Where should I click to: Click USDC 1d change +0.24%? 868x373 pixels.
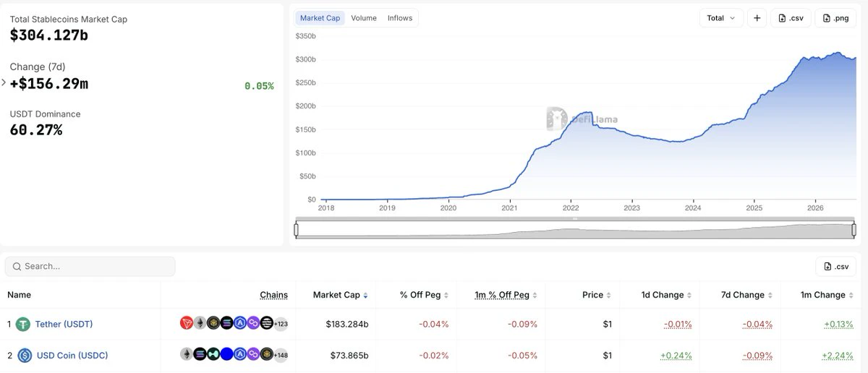(x=676, y=356)
